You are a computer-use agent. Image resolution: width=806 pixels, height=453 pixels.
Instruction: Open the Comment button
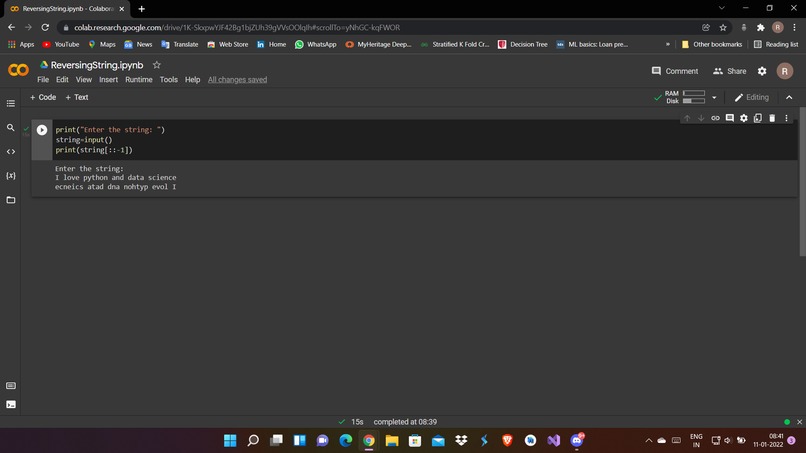click(x=674, y=71)
